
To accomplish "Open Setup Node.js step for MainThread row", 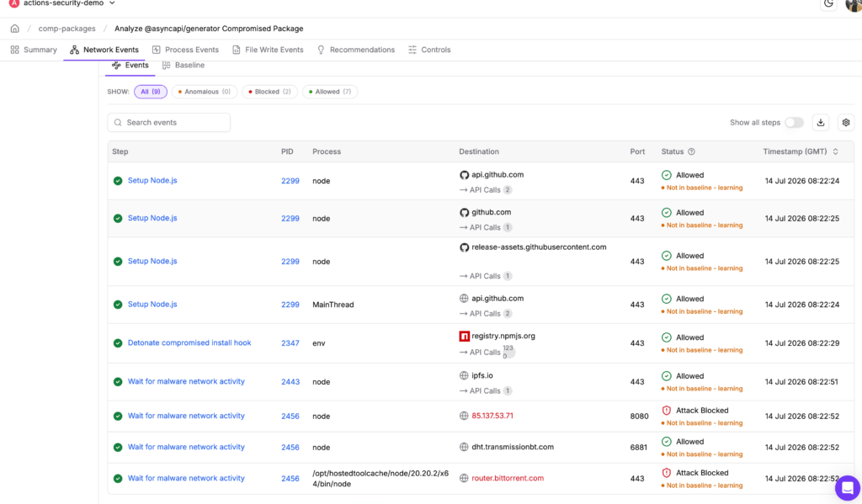I will pyautogui.click(x=152, y=304).
